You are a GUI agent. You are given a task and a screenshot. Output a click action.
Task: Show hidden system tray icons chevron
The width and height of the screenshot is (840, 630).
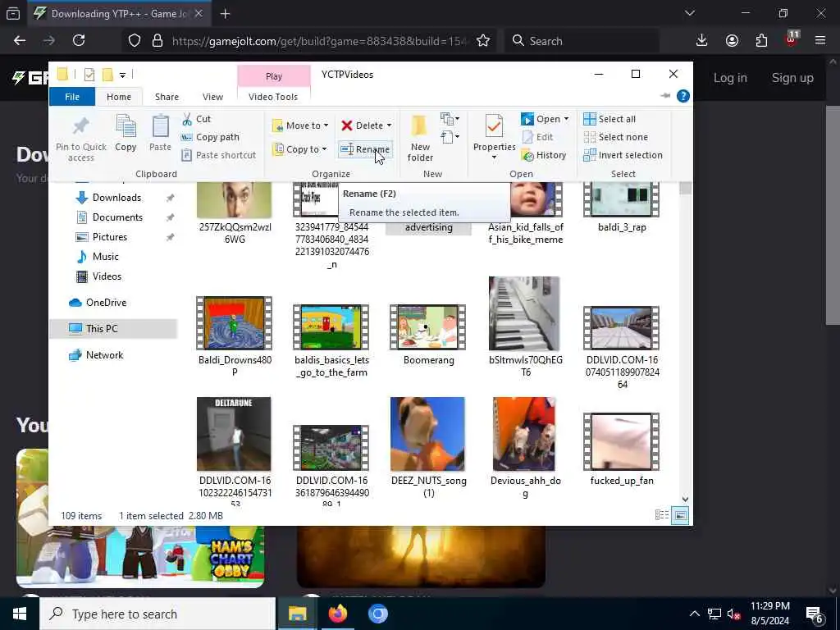tap(694, 614)
